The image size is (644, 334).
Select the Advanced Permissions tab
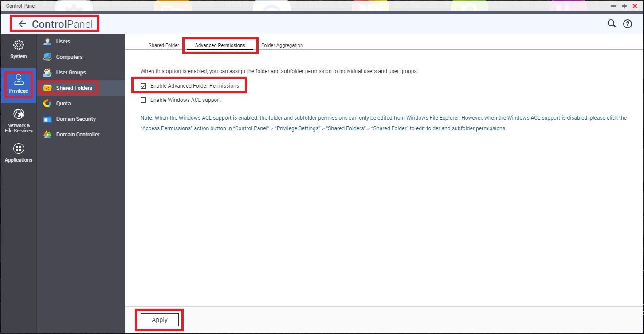point(220,45)
